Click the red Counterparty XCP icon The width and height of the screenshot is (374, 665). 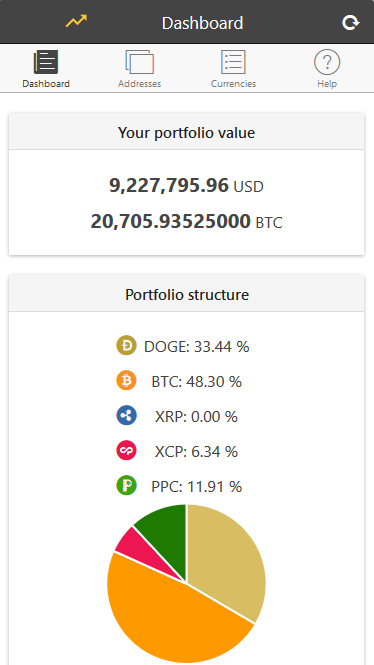click(126, 451)
